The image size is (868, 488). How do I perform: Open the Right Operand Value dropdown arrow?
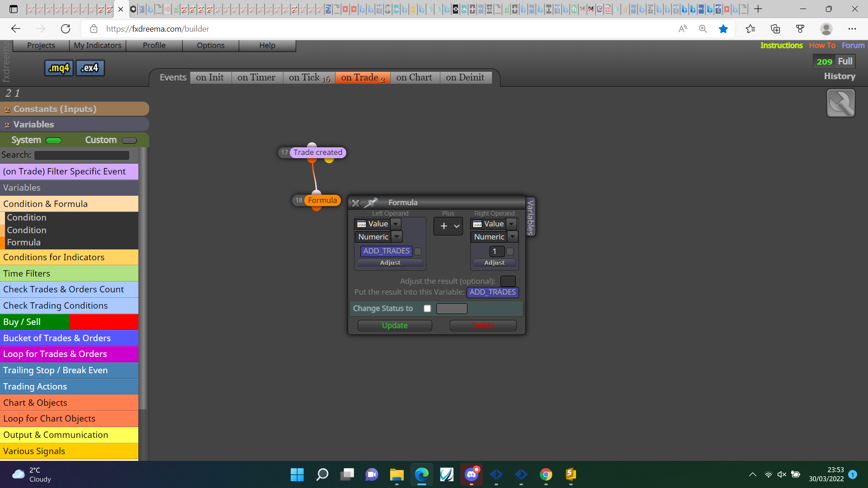511,224
